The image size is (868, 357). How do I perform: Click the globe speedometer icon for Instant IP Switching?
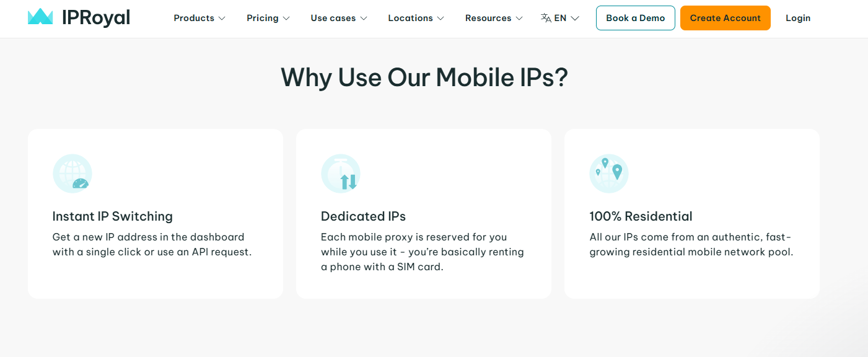click(x=72, y=174)
